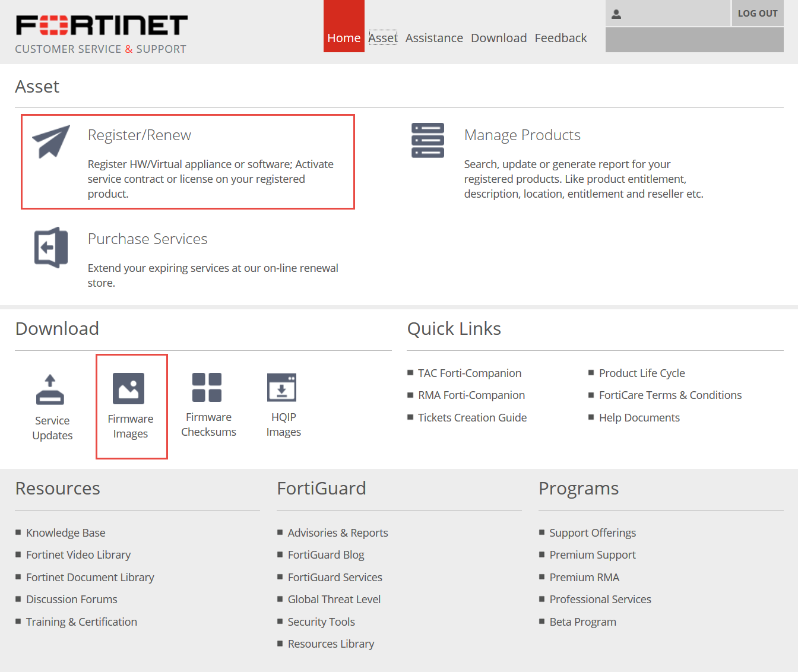
Task: Select the Register/Renew paper plane icon
Action: tap(50, 142)
